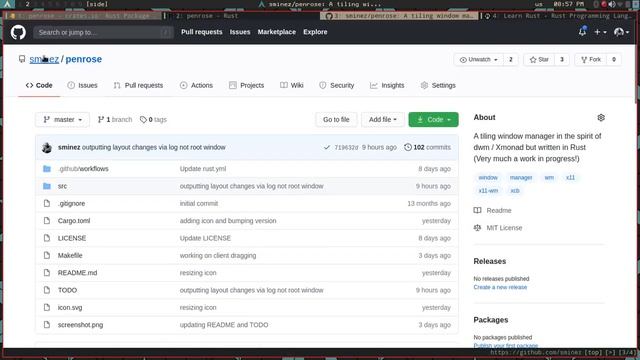Select the xcb topic tag
640x360 pixels.
(515, 191)
